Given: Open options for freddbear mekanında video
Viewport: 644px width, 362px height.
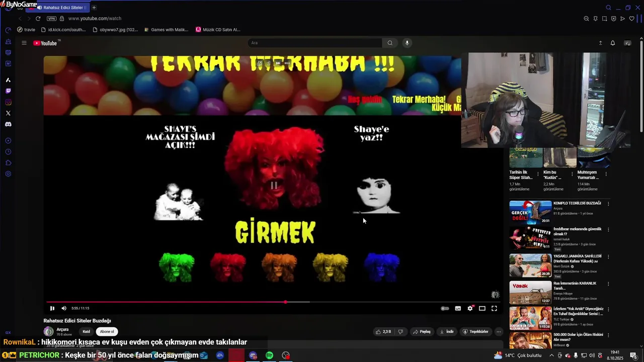Looking at the screenshot, I should tap(608, 230).
